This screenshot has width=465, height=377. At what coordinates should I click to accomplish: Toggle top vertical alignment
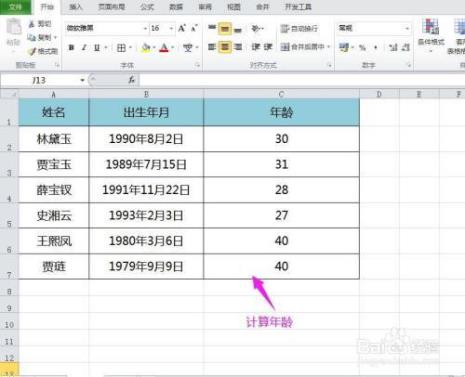coord(212,29)
